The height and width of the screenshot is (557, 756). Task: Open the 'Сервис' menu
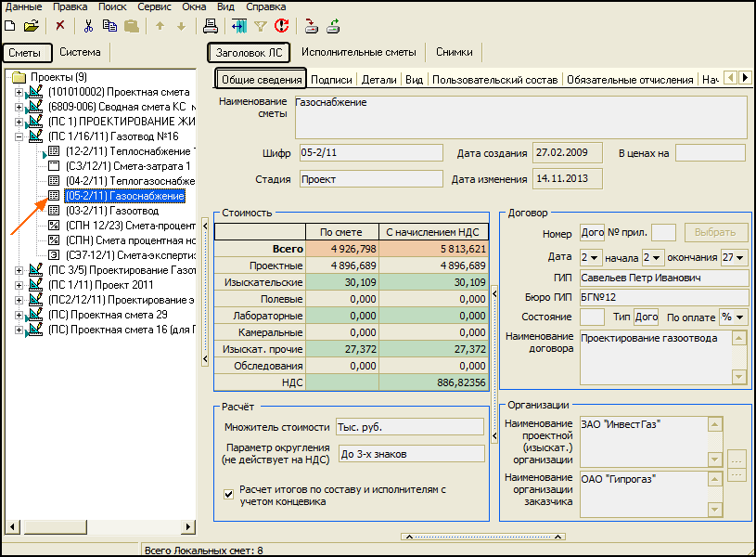pyautogui.click(x=154, y=6)
